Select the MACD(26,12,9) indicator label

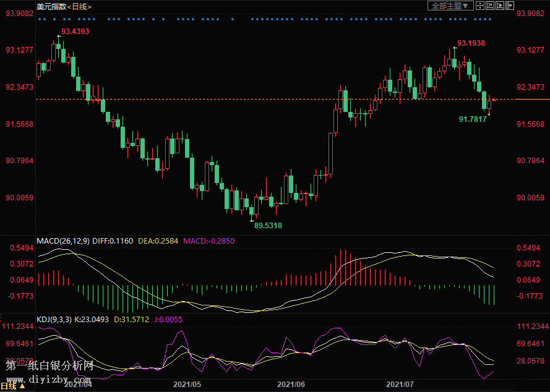[63, 241]
